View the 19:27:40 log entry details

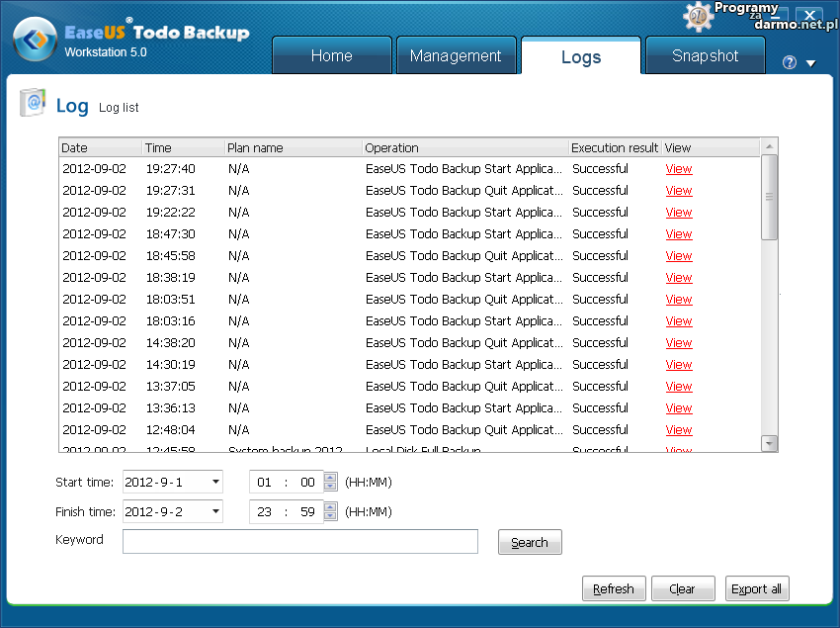679,169
